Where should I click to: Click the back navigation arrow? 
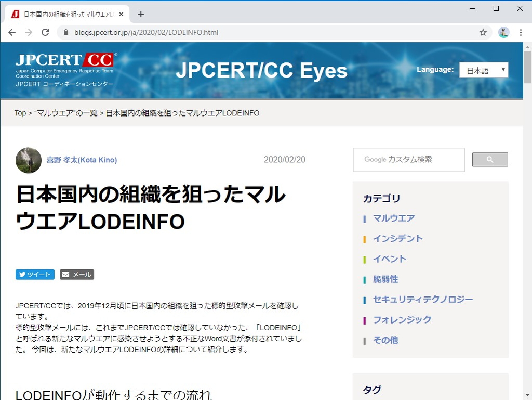[x=12, y=32]
